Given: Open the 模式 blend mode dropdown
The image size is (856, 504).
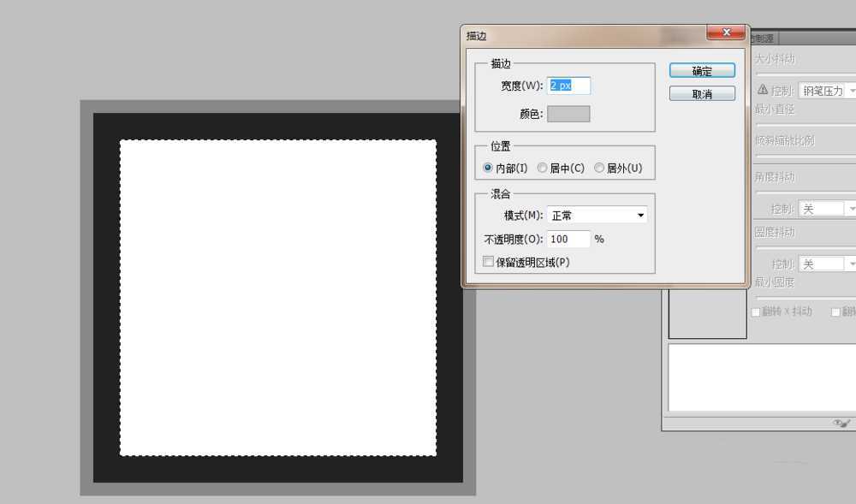Looking at the screenshot, I should click(x=639, y=215).
